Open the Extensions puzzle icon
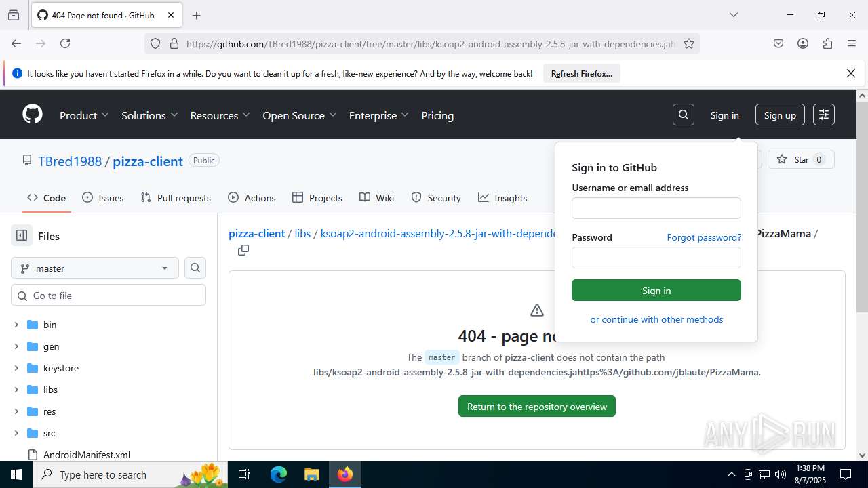 click(x=827, y=43)
